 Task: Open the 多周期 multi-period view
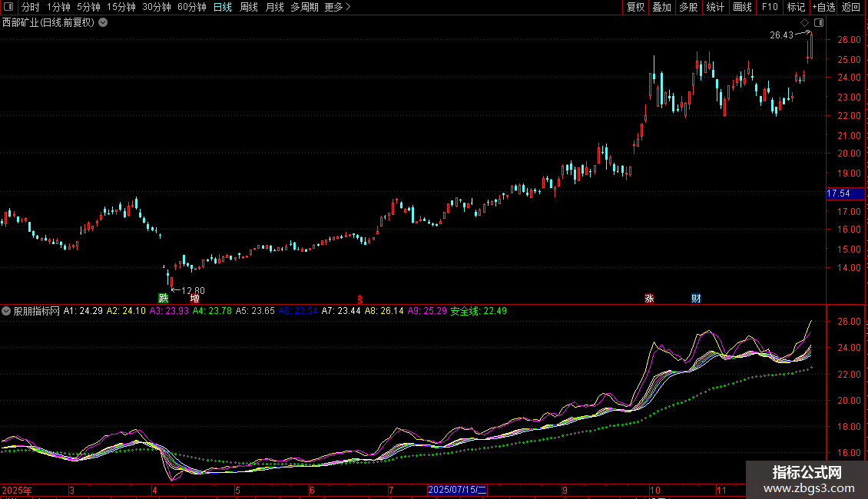(304, 7)
